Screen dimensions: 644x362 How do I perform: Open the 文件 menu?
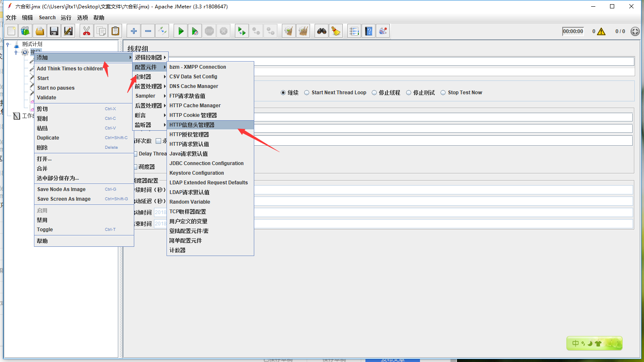click(11, 18)
